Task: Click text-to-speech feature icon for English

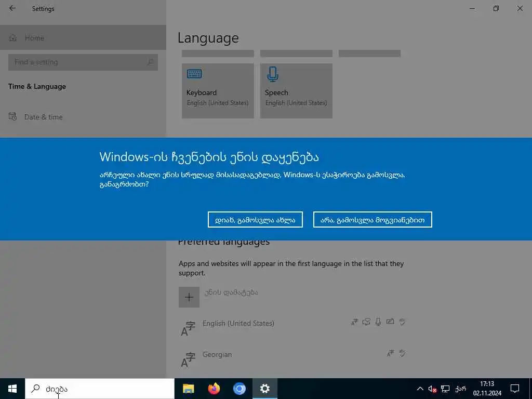Action: [x=366, y=322]
